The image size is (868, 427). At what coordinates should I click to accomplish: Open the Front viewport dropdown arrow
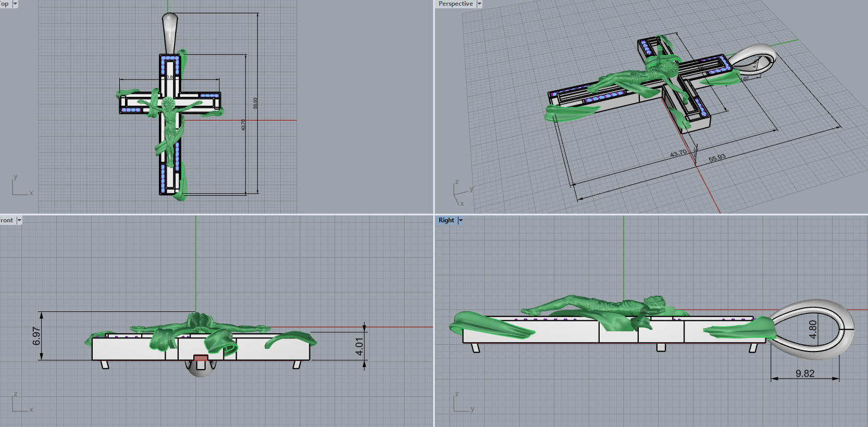(x=19, y=220)
